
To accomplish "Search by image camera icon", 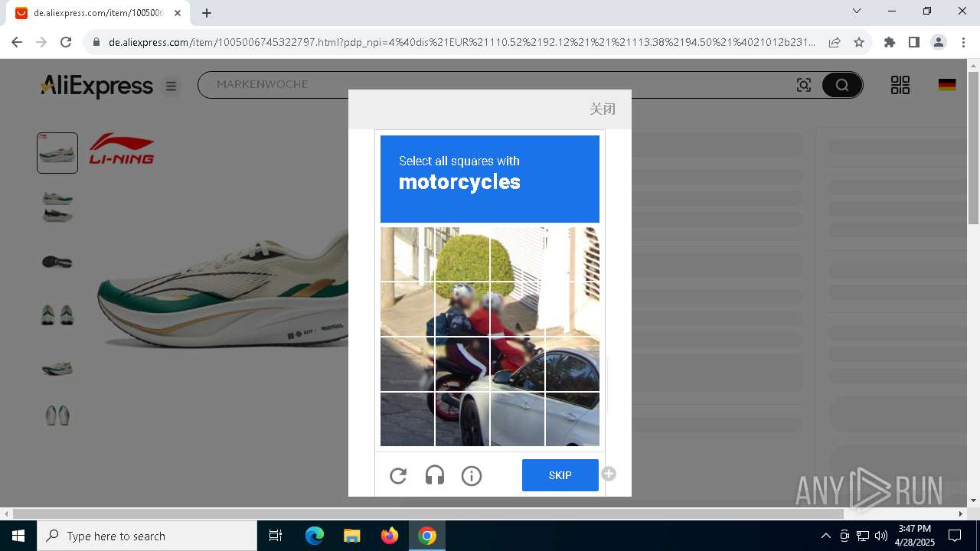I will coord(804,85).
